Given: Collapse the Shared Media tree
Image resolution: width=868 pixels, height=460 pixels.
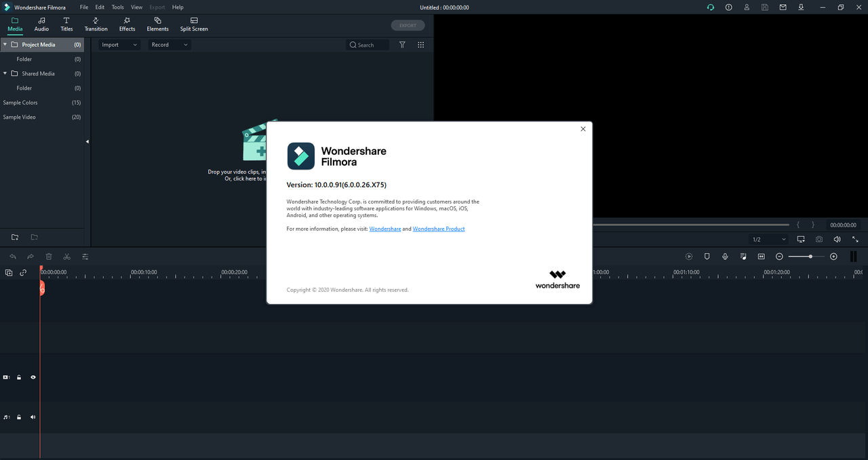Looking at the screenshot, I should [5, 73].
